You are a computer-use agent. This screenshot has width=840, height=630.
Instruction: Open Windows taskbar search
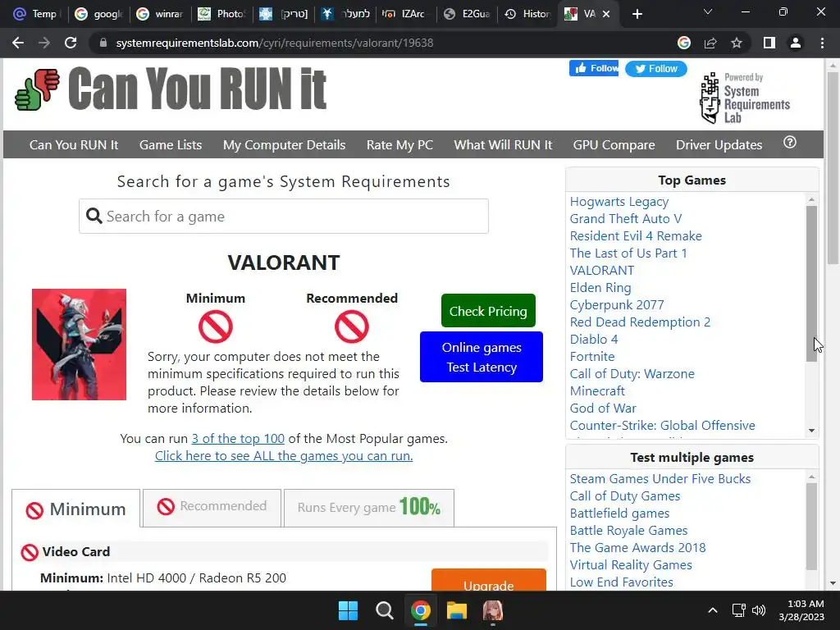(x=384, y=610)
